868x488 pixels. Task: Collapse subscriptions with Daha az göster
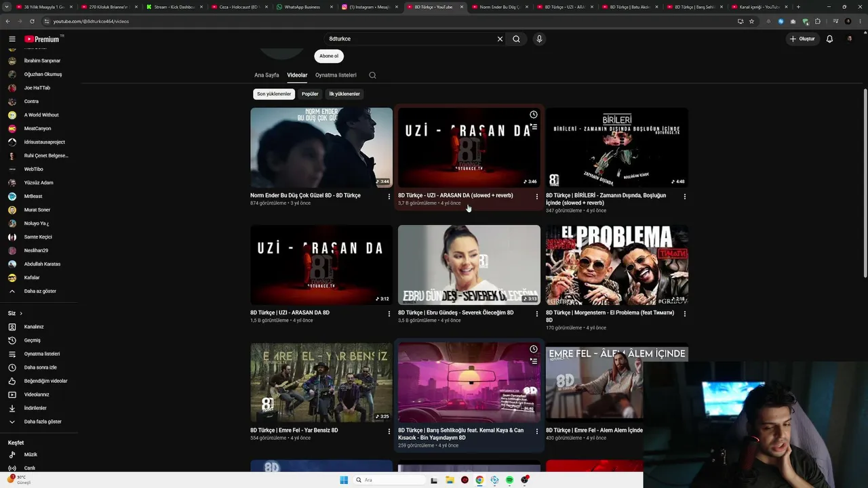coord(39,291)
